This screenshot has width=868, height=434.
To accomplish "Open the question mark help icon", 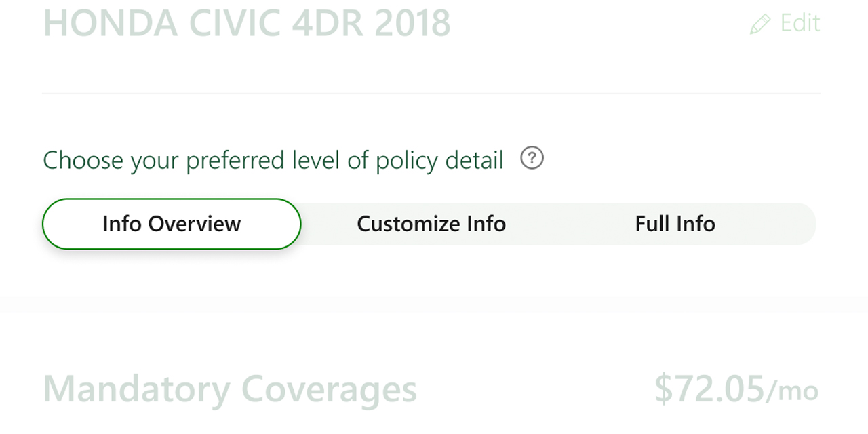I will (532, 159).
